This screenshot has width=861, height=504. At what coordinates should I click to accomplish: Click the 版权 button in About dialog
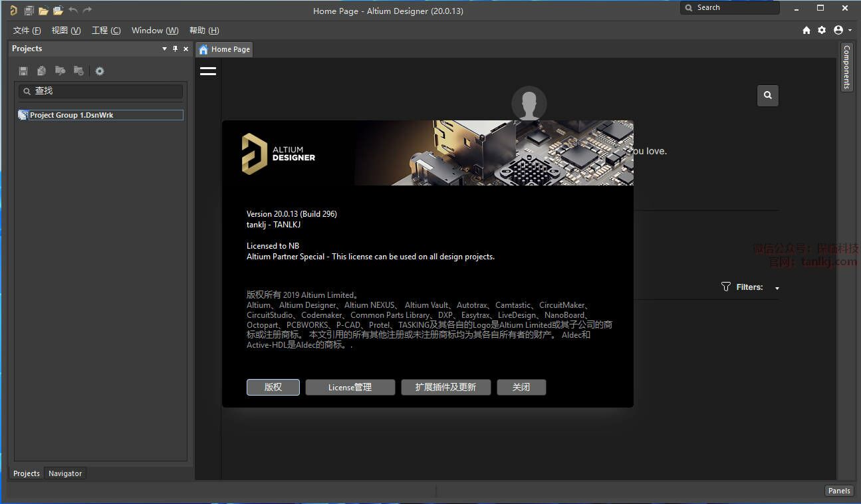[x=273, y=387]
